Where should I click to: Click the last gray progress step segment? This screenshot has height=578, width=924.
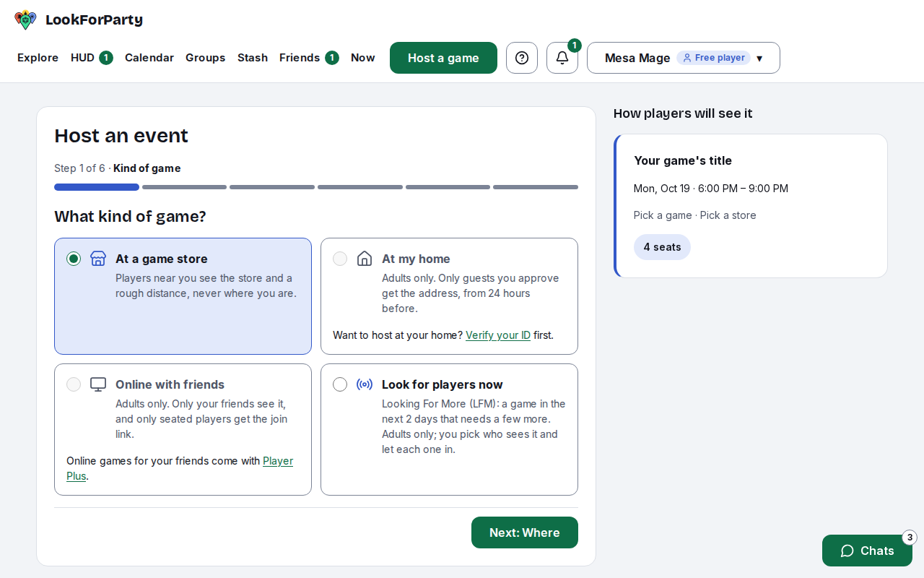pos(536,187)
